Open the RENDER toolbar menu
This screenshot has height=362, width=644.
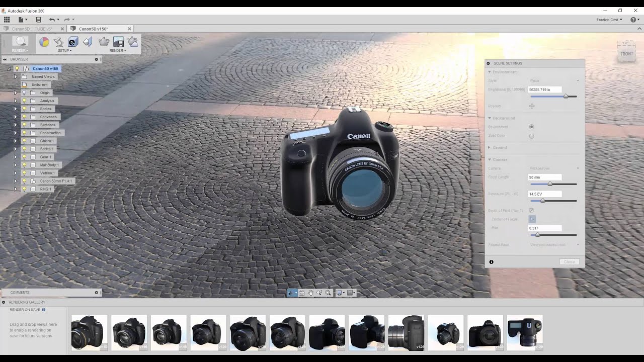click(x=118, y=51)
